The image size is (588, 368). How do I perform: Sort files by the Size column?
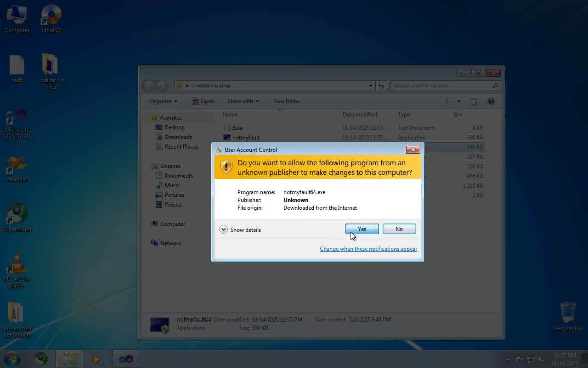pos(468,115)
